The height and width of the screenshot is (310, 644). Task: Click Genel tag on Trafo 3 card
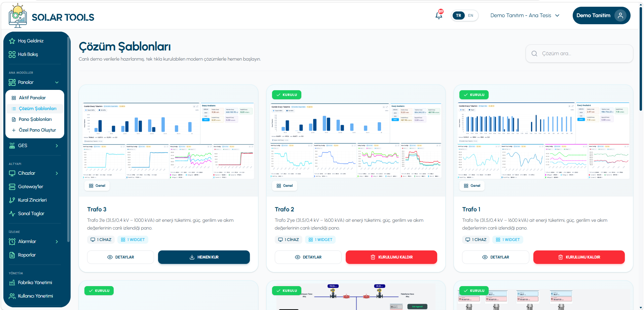(x=97, y=186)
